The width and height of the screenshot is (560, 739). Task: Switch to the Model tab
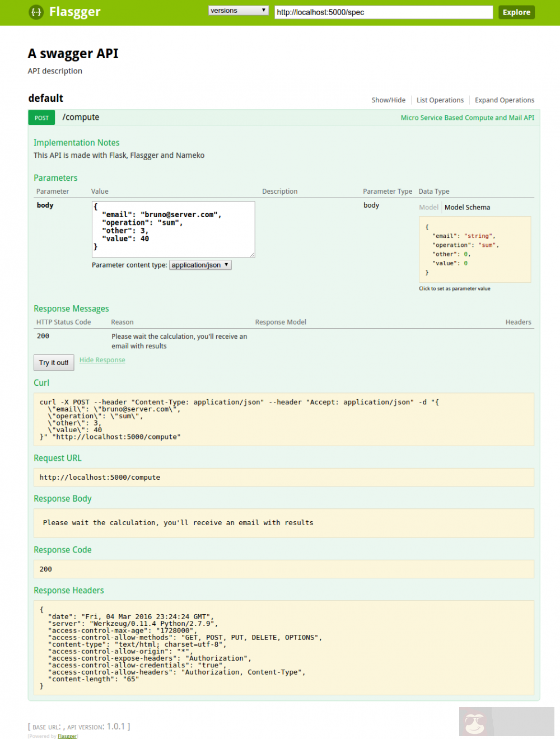click(x=428, y=207)
